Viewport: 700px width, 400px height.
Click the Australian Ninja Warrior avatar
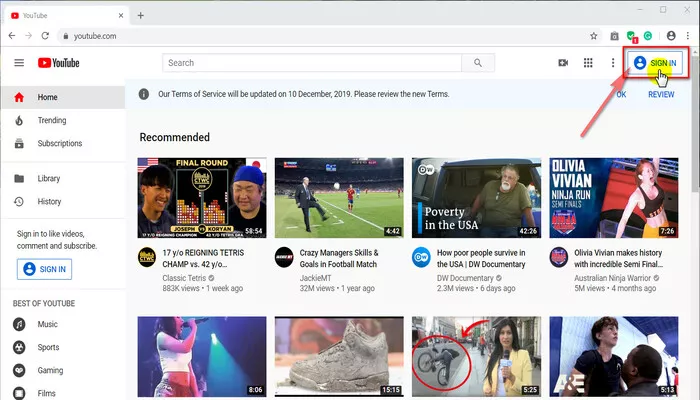[558, 257]
